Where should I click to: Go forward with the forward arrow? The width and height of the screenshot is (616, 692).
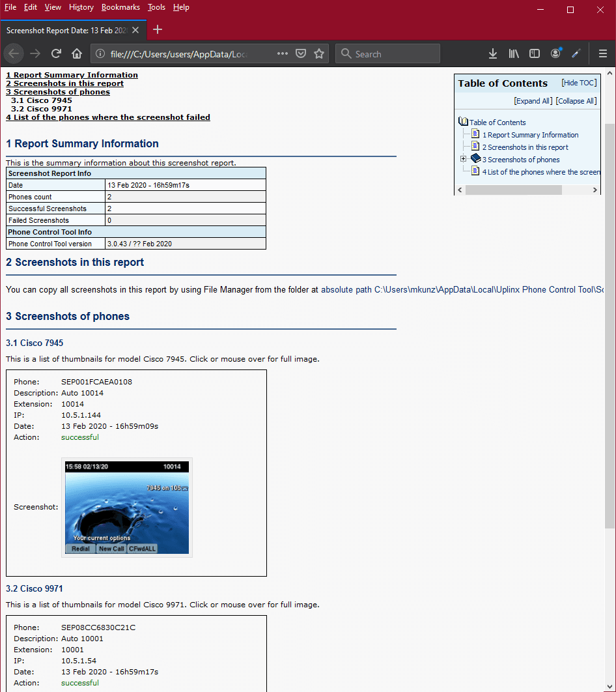click(35, 54)
